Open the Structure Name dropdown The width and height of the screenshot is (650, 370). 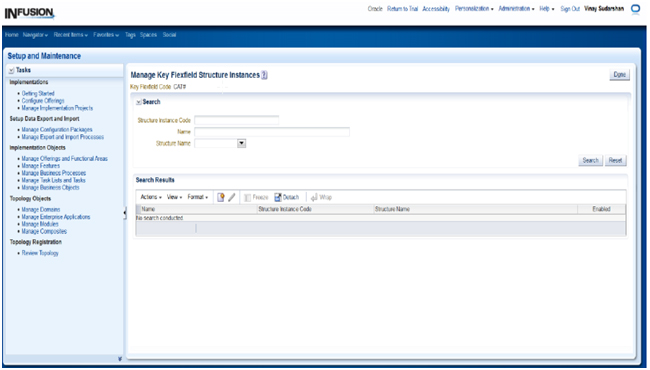click(241, 143)
